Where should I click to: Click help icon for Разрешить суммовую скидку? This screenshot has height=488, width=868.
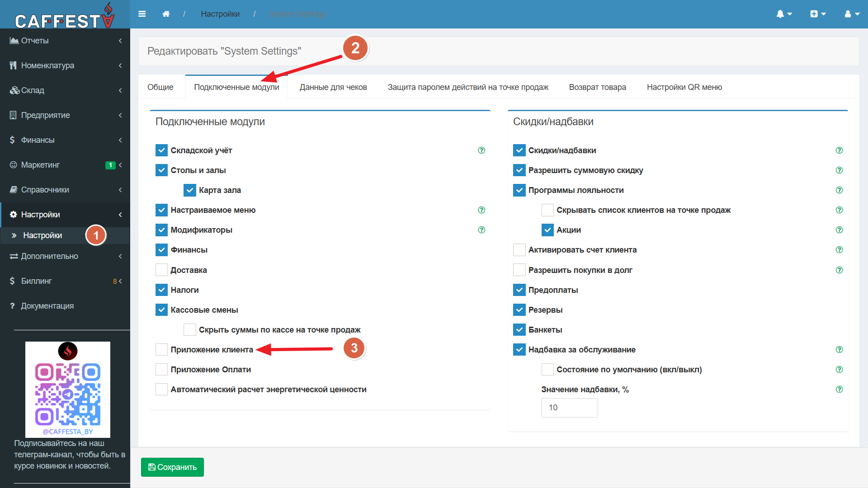[x=839, y=170]
